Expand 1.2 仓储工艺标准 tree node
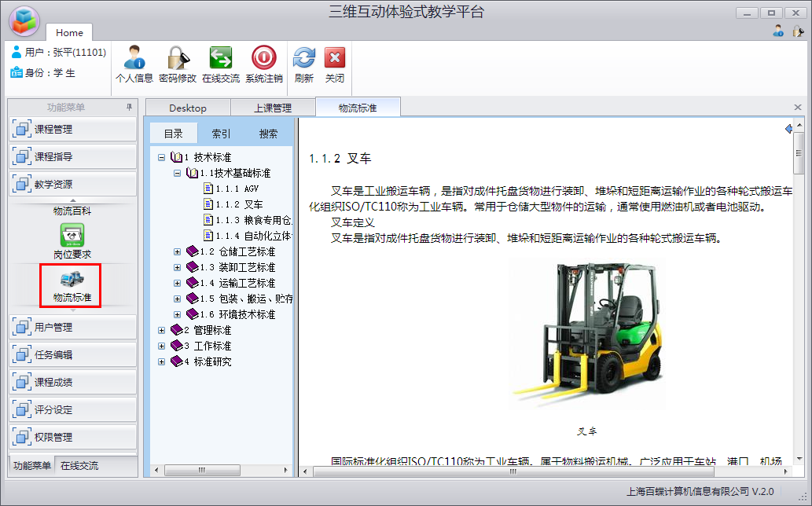 178,251
